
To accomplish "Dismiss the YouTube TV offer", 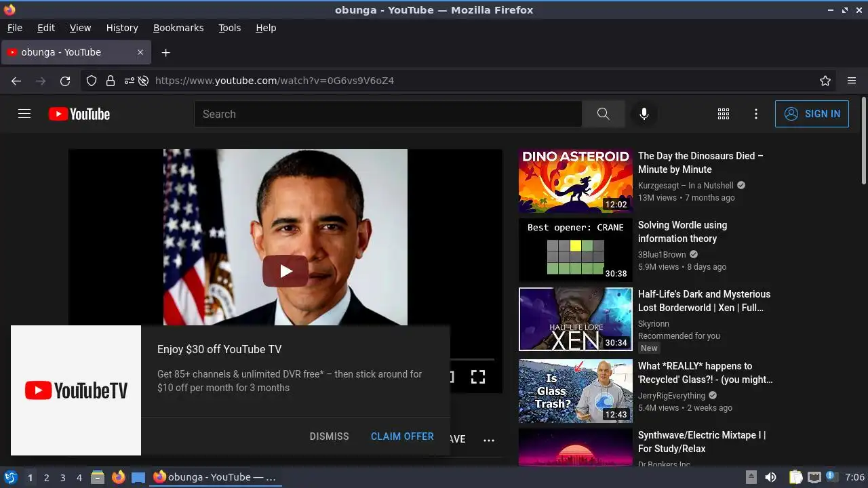I will (329, 436).
